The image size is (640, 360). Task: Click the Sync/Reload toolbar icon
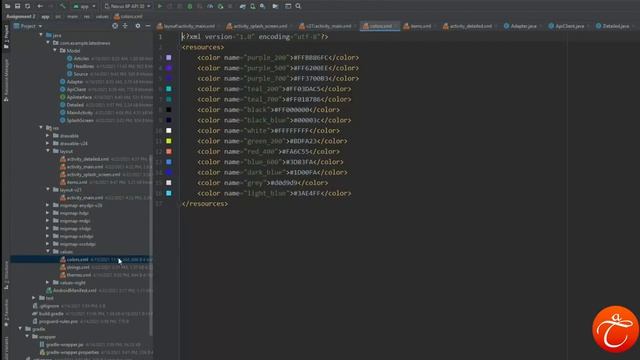coord(27,6)
